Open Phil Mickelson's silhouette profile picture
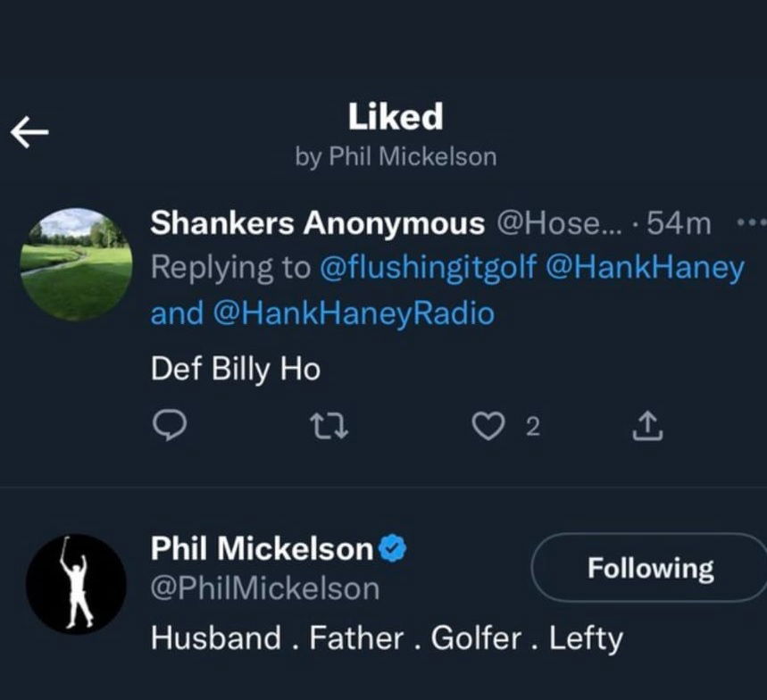The width and height of the screenshot is (767, 700). point(76,583)
